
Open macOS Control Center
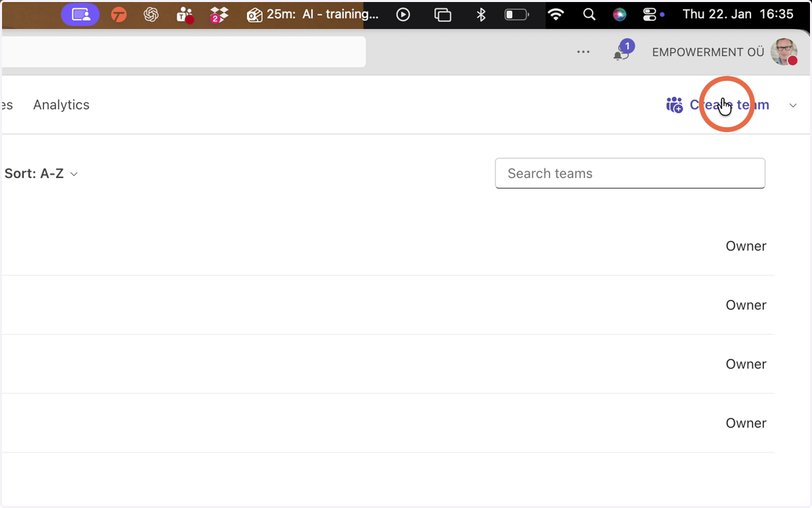pos(650,14)
